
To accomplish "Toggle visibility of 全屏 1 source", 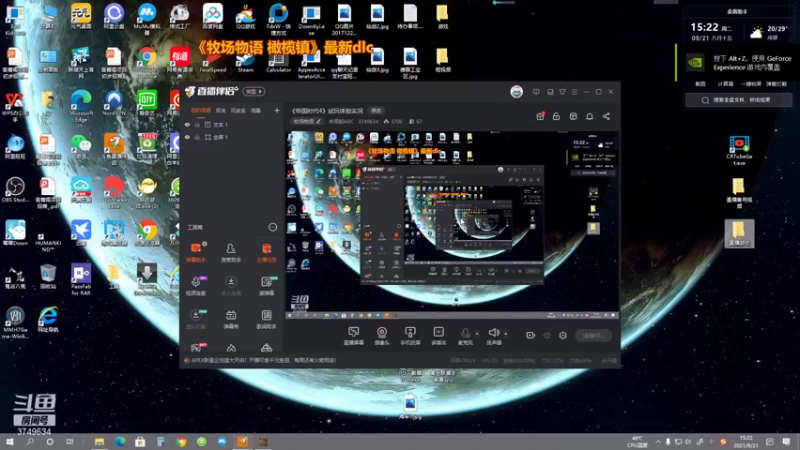I will point(187,137).
